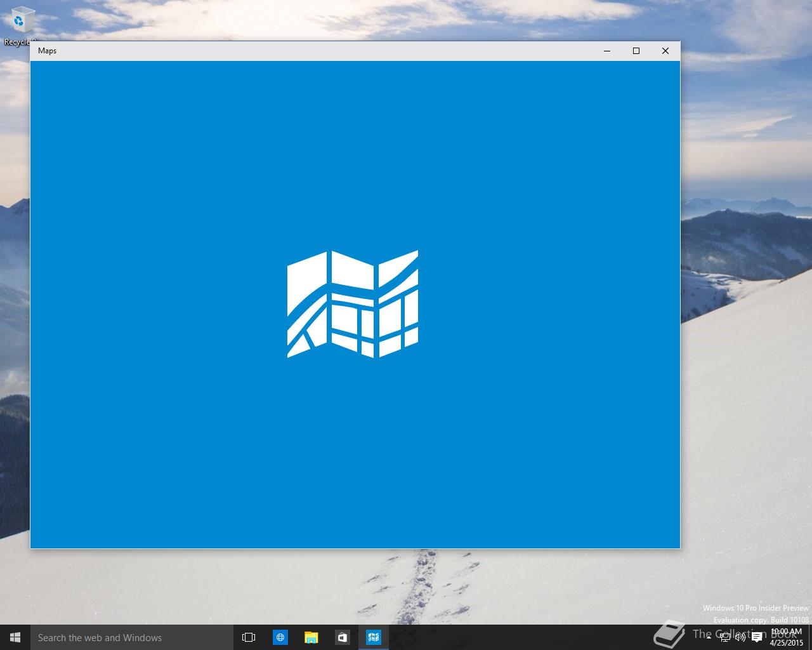This screenshot has width=812, height=650.
Task: Click the Show desktop sliver beside the clock
Action: click(x=810, y=637)
